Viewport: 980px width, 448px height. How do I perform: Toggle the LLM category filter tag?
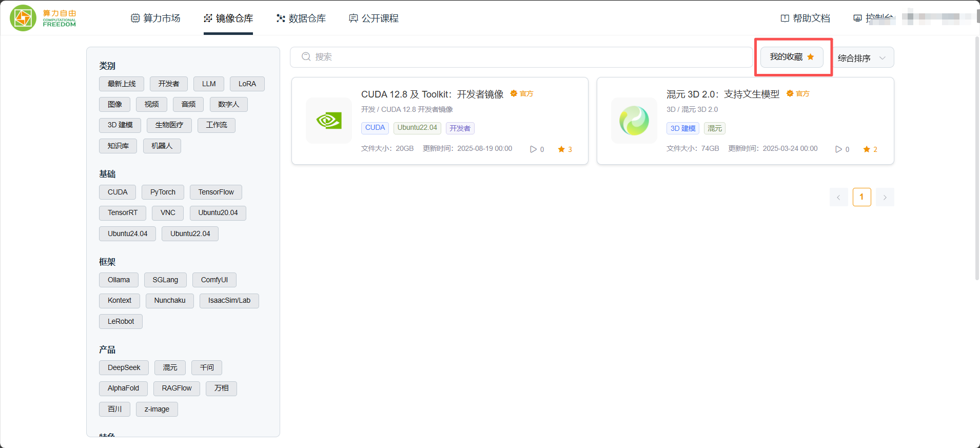point(209,84)
